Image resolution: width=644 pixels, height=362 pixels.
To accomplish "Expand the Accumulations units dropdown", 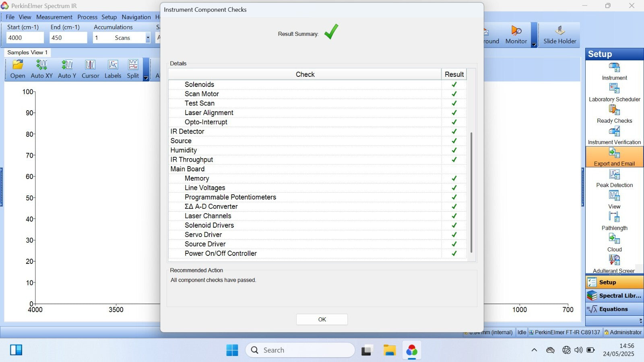I will [148, 38].
